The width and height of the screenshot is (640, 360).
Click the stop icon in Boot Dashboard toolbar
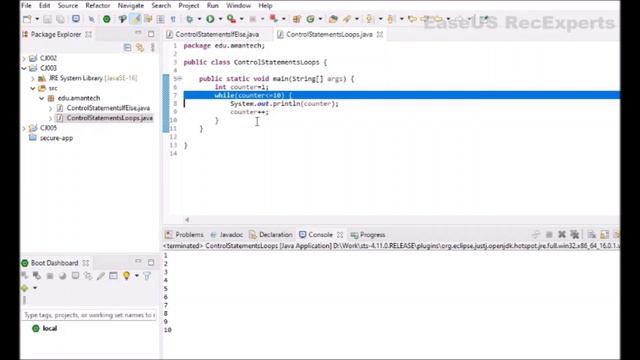(50, 276)
